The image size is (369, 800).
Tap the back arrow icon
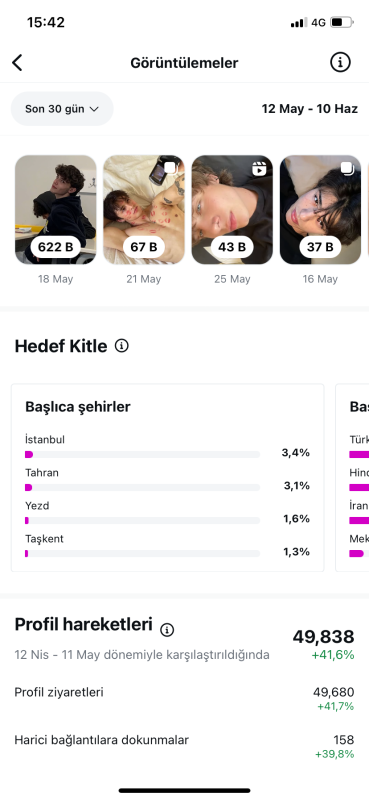click(x=17, y=63)
